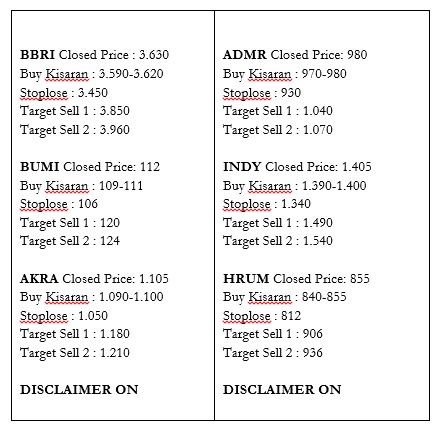
Task: Click the HRUM ticker heading
Action: [246, 279]
